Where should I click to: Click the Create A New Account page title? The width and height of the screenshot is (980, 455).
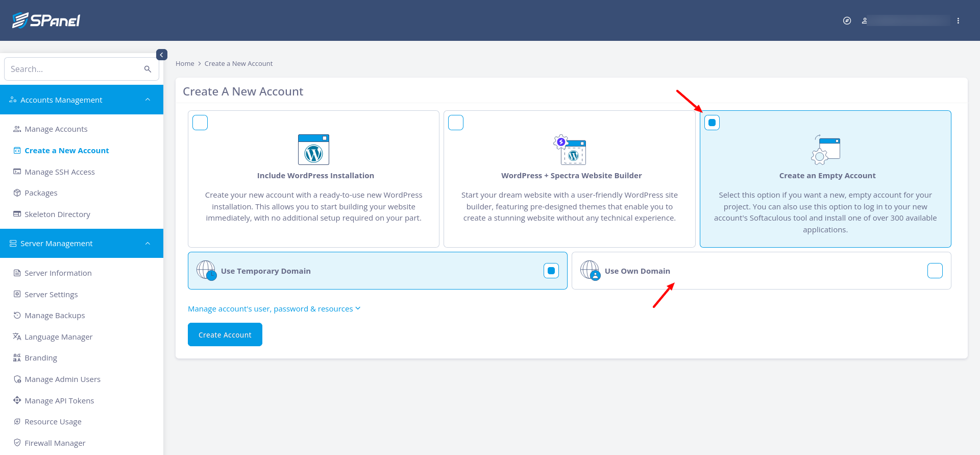click(243, 91)
